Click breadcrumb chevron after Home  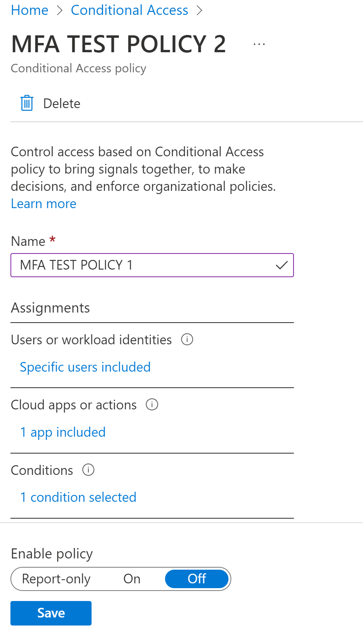click(60, 10)
